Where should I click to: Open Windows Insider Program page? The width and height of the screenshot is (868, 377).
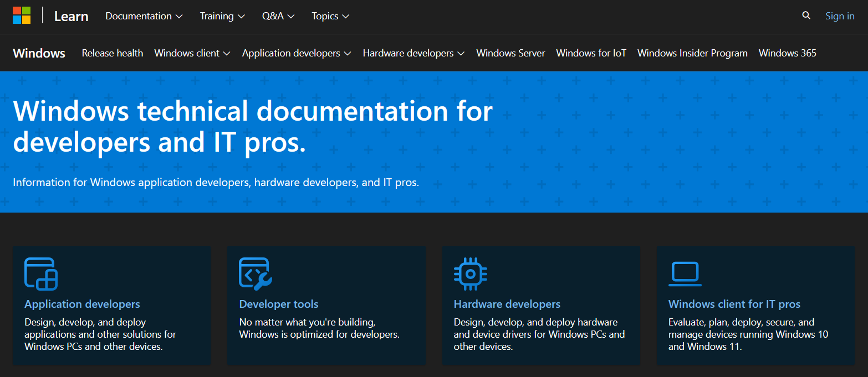(x=692, y=53)
